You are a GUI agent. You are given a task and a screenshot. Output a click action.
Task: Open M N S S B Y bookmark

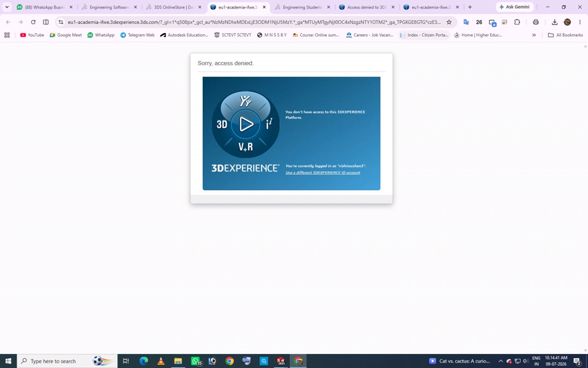272,35
